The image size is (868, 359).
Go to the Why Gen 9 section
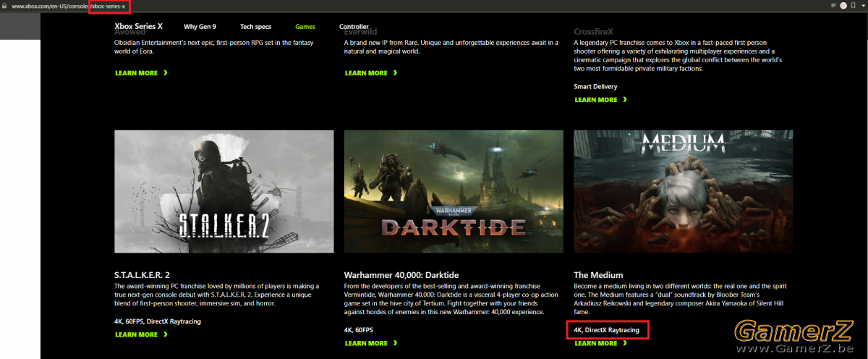(x=200, y=27)
